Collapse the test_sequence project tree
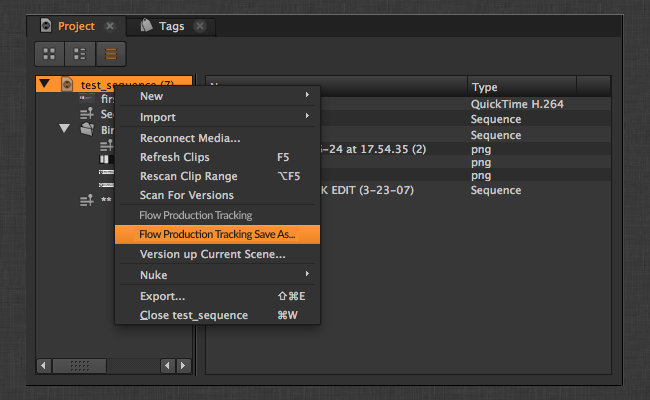The image size is (650, 400). [45, 85]
